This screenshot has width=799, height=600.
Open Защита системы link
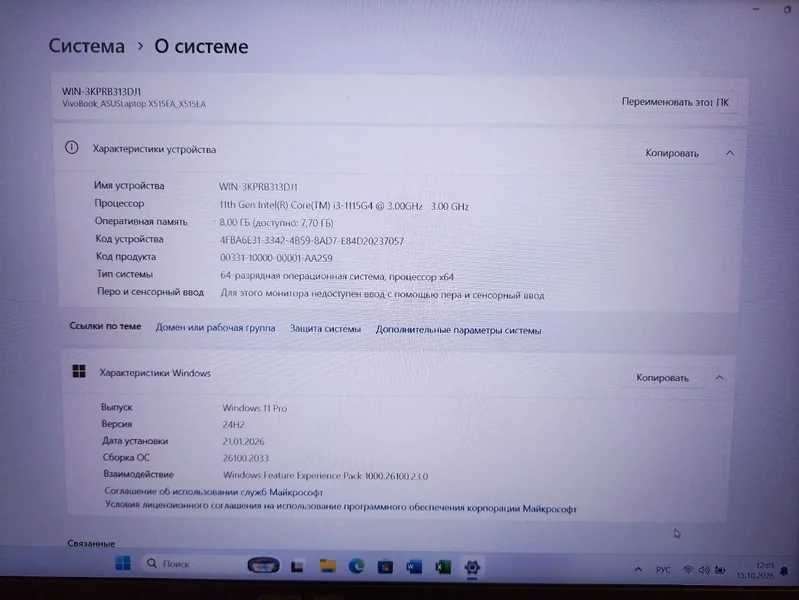[x=325, y=329]
